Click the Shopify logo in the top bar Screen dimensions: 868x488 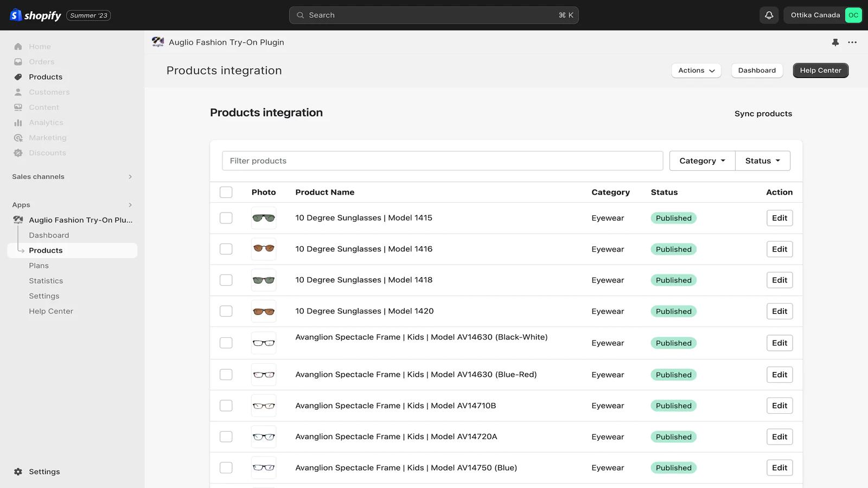coord(36,15)
